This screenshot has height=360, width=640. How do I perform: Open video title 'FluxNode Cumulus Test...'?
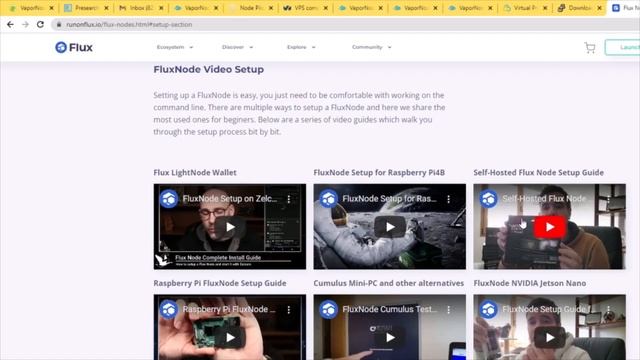[389, 309]
